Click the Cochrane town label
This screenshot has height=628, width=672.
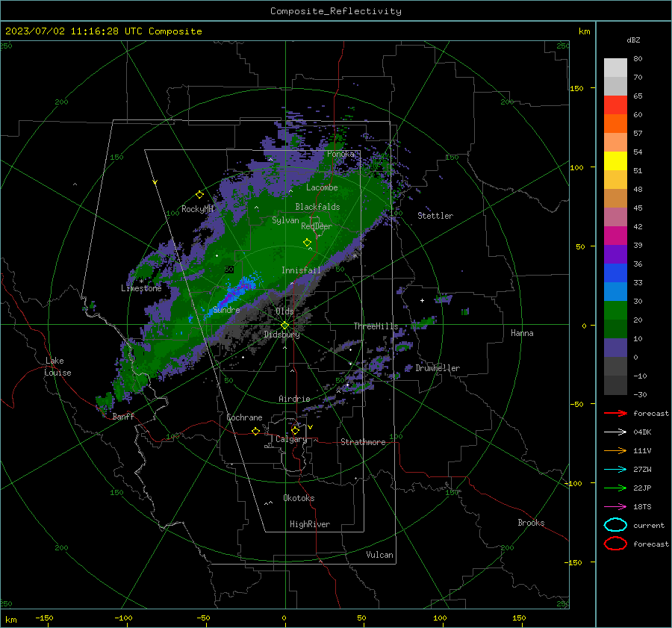(244, 417)
